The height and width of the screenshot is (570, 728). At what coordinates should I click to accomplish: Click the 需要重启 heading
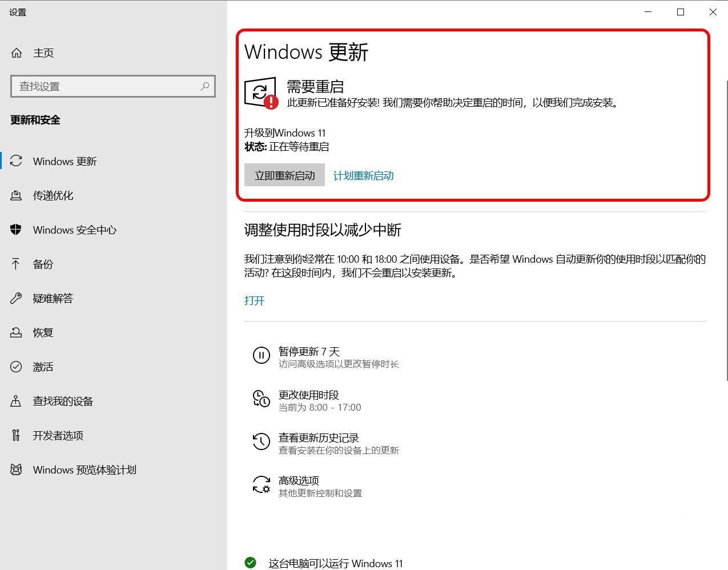(315, 87)
